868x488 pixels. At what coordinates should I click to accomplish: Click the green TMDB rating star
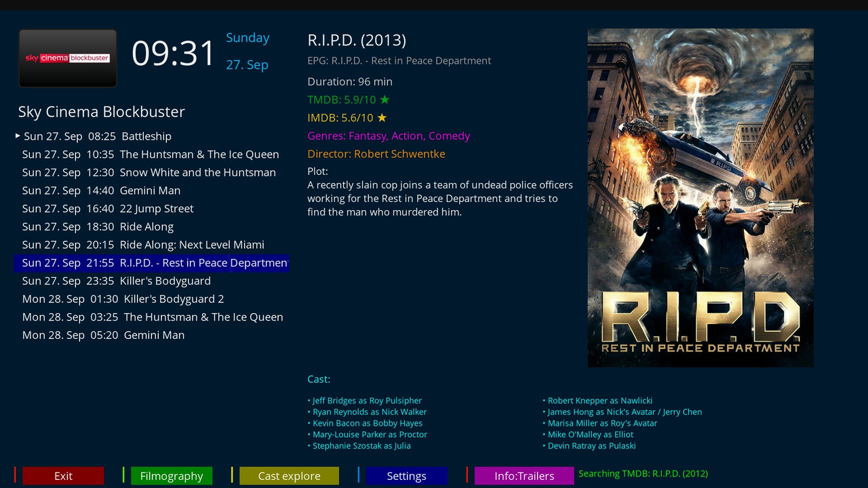click(x=384, y=100)
